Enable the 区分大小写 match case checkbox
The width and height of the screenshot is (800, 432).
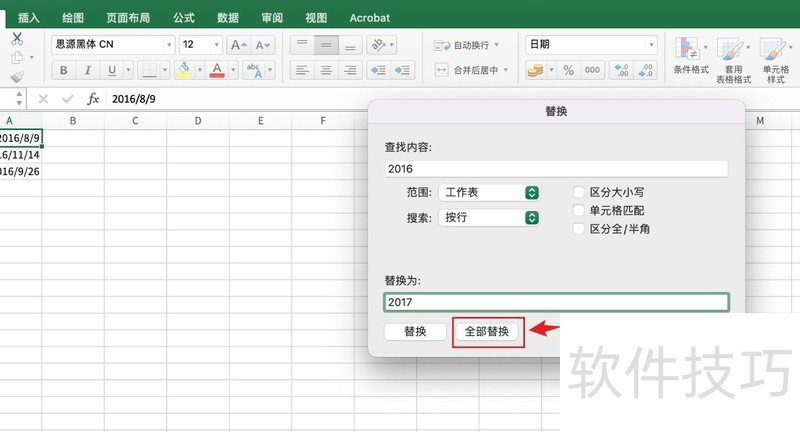point(579,192)
